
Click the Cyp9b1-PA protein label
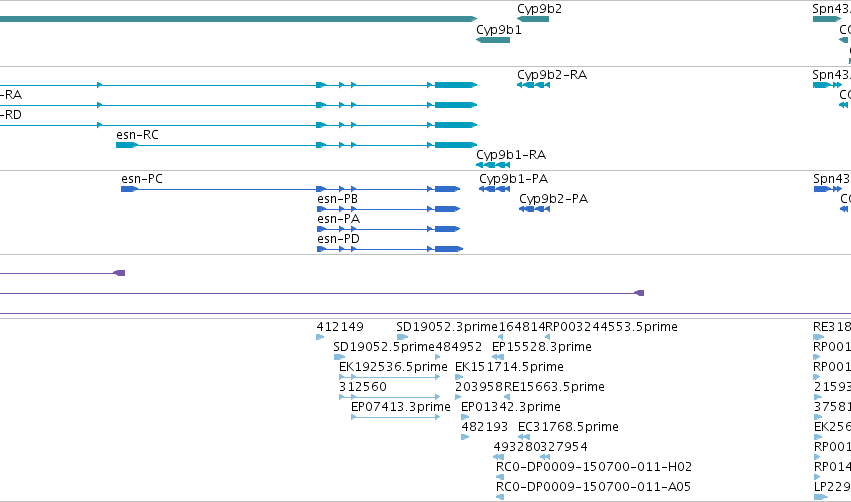pos(513,179)
